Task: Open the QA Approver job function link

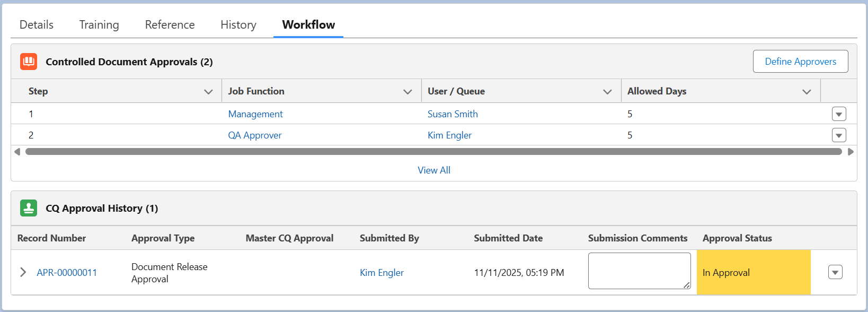Action: [255, 135]
